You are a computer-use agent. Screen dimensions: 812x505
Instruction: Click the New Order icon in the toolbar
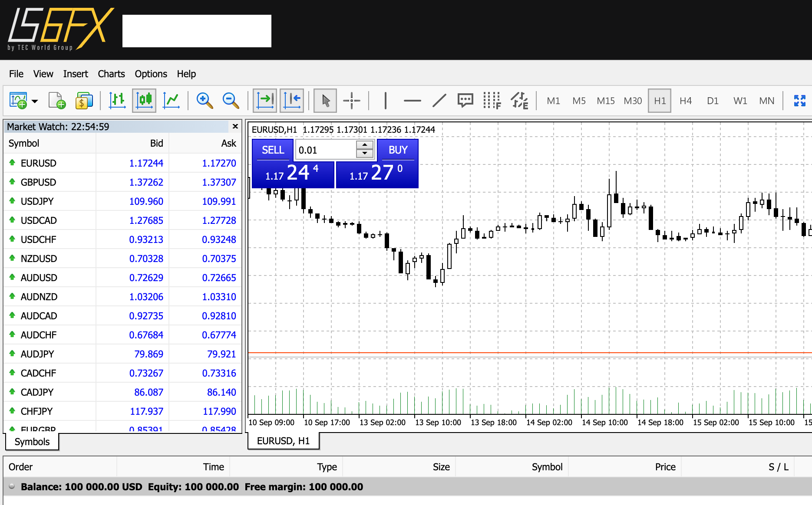click(x=57, y=101)
